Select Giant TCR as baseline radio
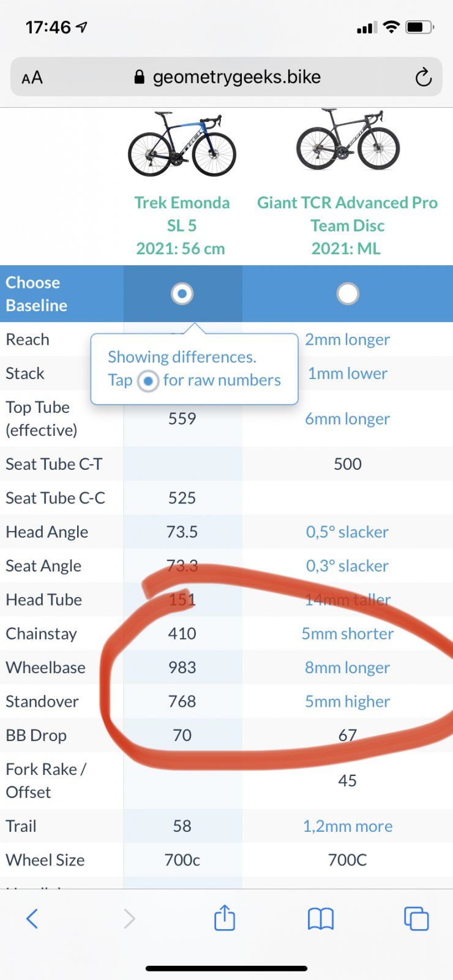This screenshot has height=980, width=453. tap(348, 294)
